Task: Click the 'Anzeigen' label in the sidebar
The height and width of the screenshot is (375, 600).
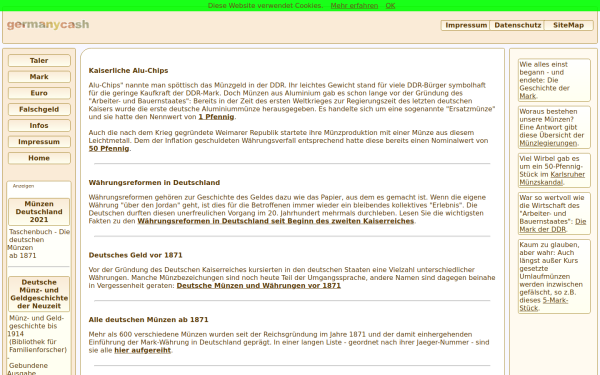Action: 23,186
